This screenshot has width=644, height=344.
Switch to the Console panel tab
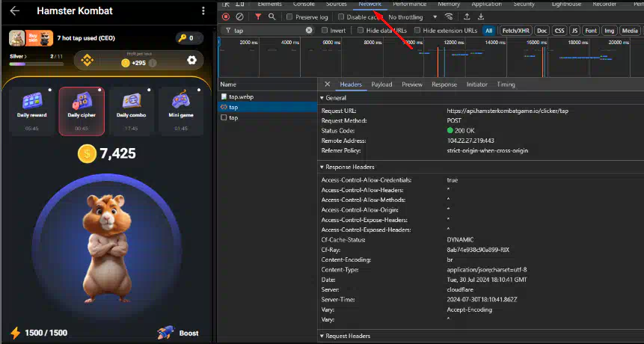(304, 4)
